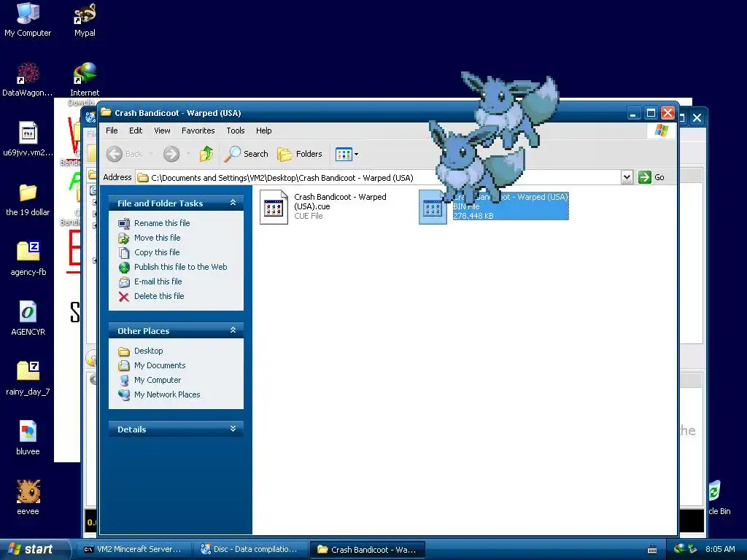Viewport: 747px width, 560px height.
Task: Click the network tray icon beside the clock
Action: 692,549
